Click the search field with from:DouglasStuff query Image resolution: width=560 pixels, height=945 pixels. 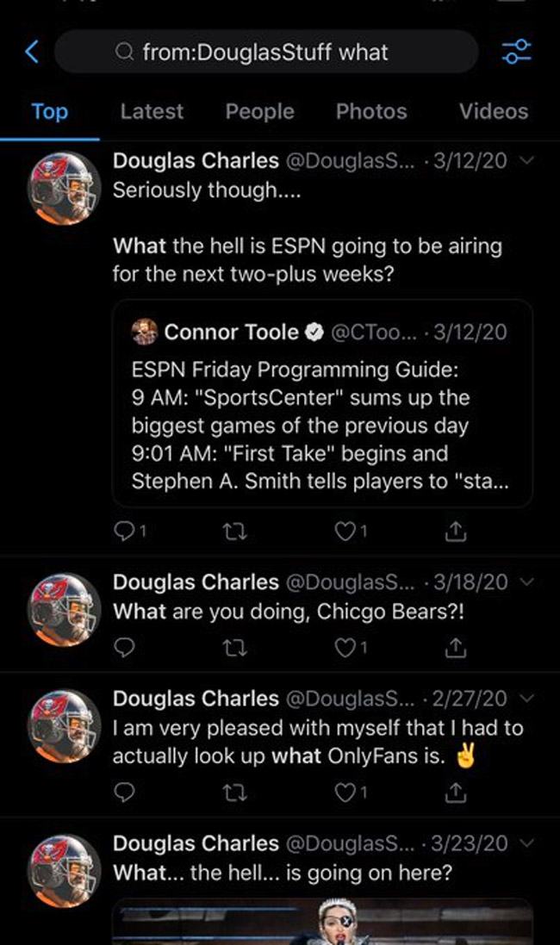pyautogui.click(x=267, y=53)
